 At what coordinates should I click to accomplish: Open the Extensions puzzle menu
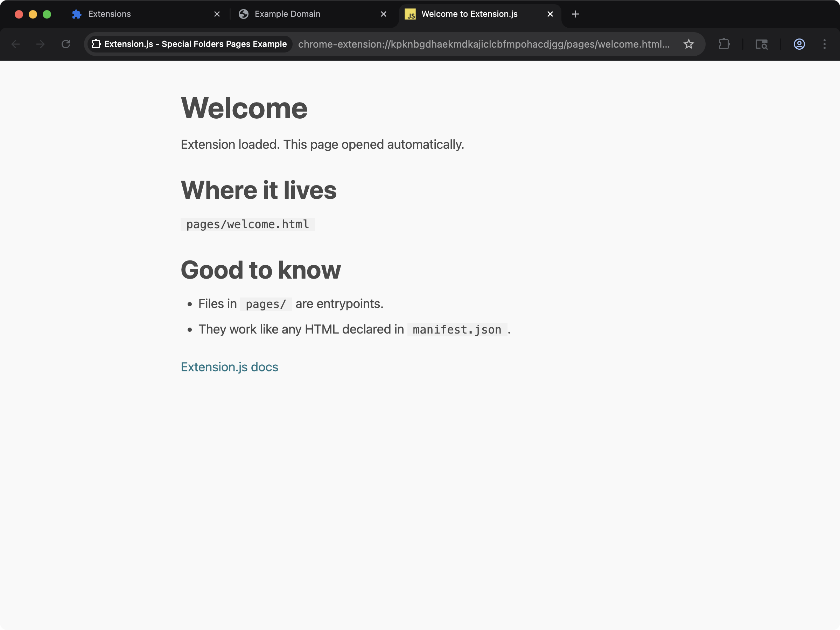(724, 44)
